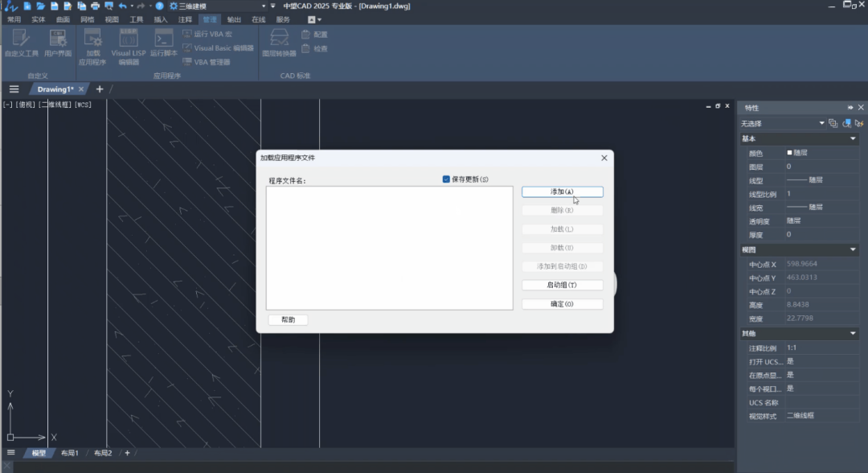This screenshot has height=473, width=868.
Task: Click the 自定义工具 ribbon icon
Action: pos(22,43)
